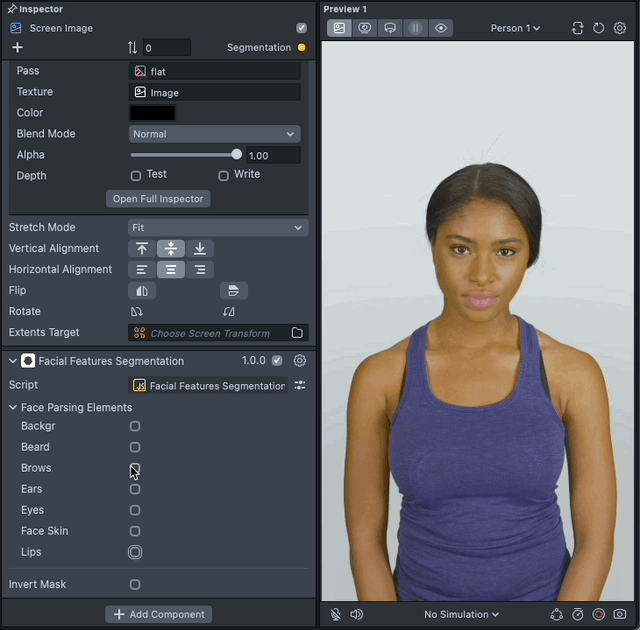Click the refresh preview icon

[x=599, y=28]
